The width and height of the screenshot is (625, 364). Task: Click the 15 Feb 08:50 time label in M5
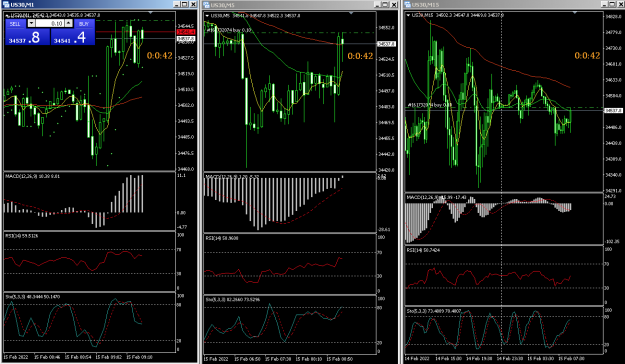(340, 359)
